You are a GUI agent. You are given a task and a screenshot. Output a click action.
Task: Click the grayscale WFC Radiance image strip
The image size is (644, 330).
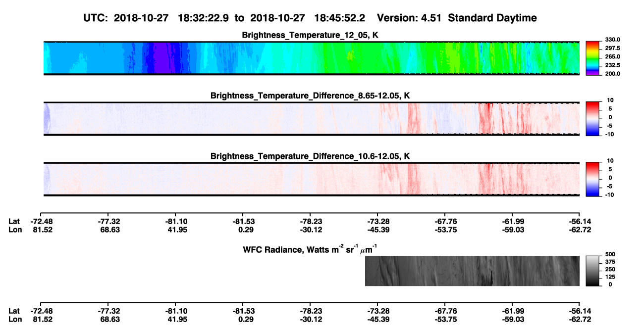(x=472, y=271)
